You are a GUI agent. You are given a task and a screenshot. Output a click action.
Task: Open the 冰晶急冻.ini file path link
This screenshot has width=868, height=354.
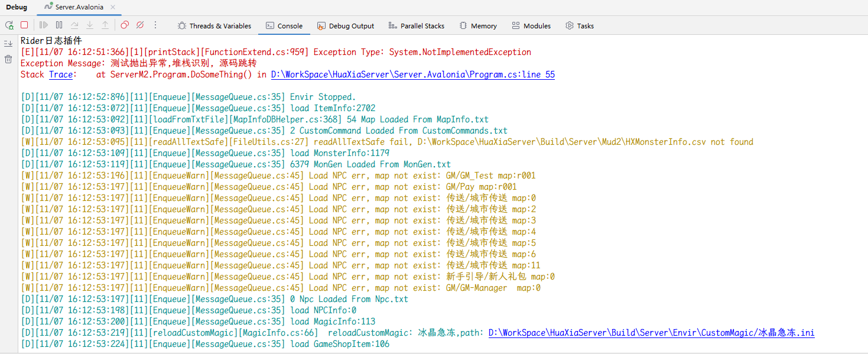pyautogui.click(x=651, y=333)
